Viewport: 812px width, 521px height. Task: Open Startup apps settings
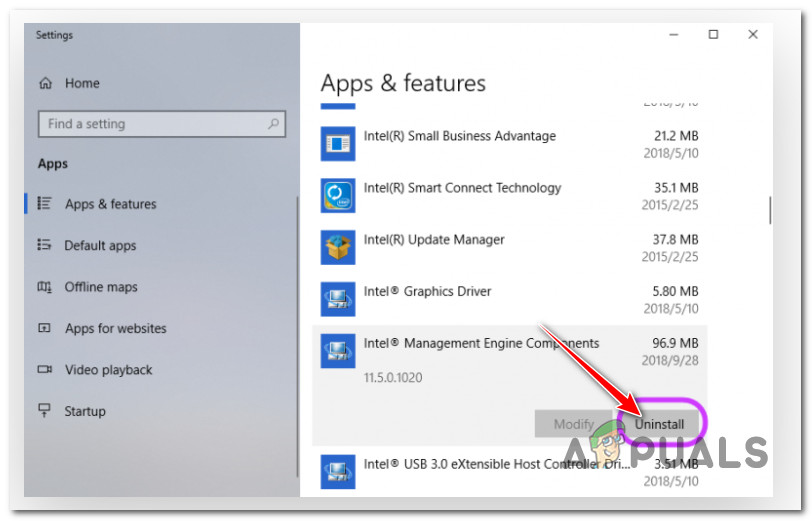[85, 411]
